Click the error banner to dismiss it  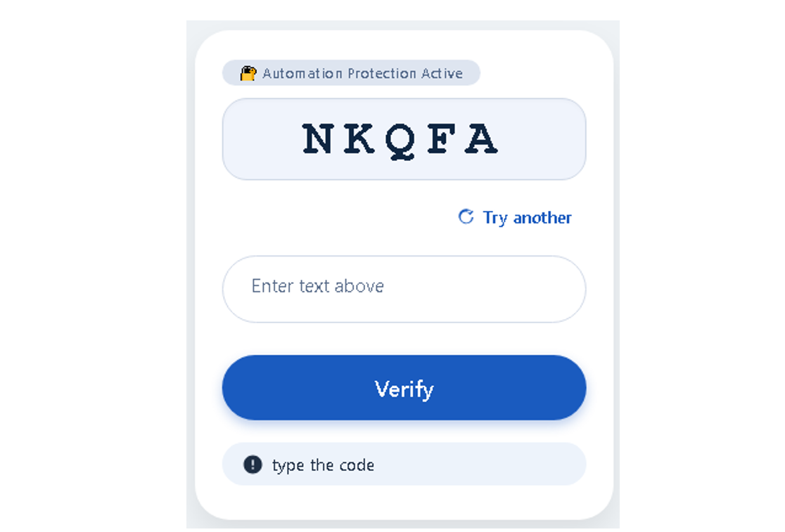[x=404, y=465]
